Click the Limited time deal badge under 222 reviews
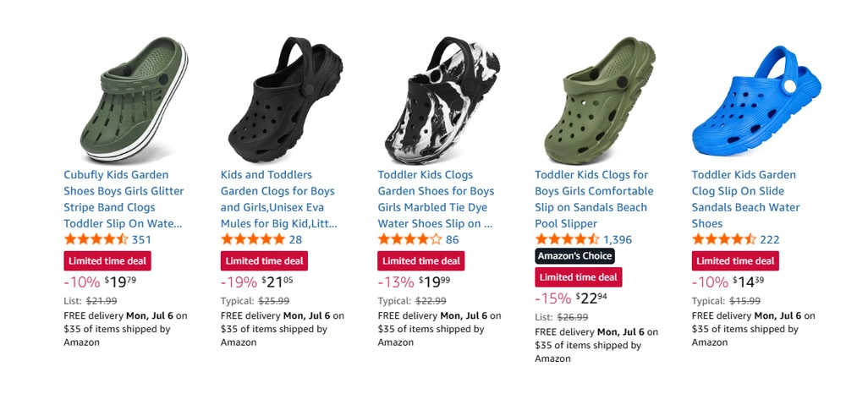Viewport: 868px width, 394px height. (x=735, y=260)
